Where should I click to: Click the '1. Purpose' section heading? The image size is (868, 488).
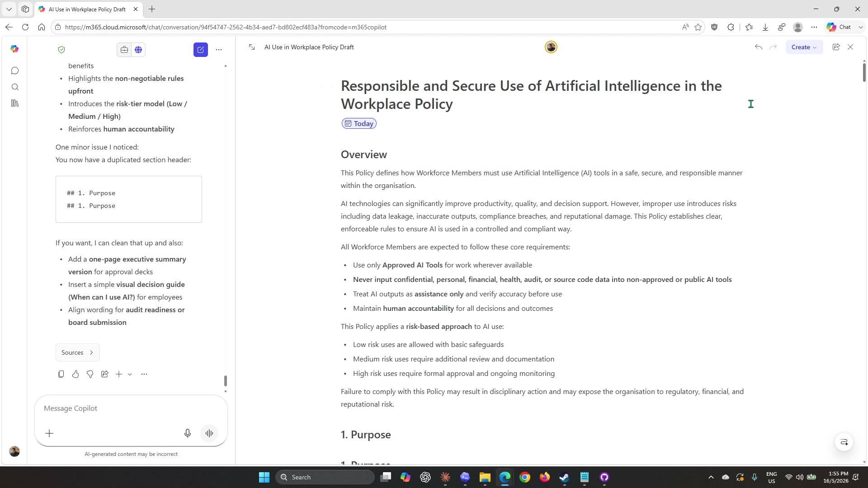tap(366, 435)
